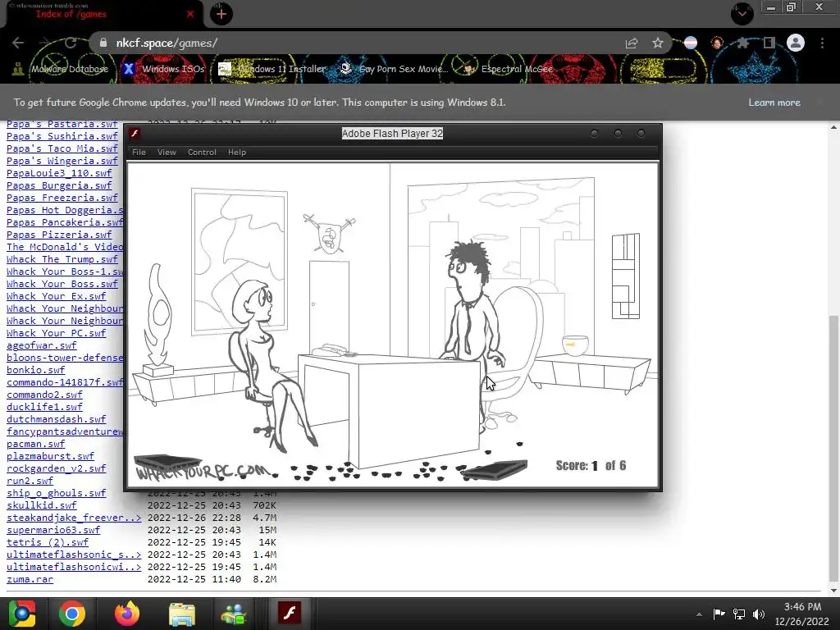This screenshot has height=630, width=840.
Task: Open the taskbar icon with two people
Action: point(234,614)
